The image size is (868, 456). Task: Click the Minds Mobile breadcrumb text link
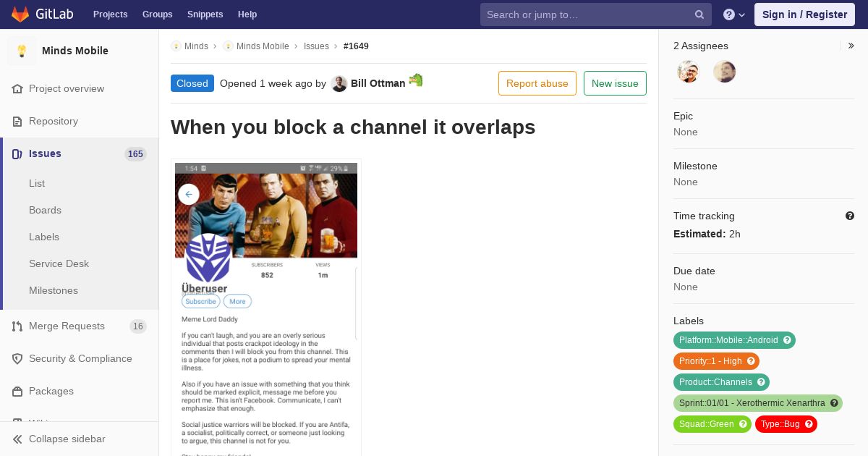(263, 46)
